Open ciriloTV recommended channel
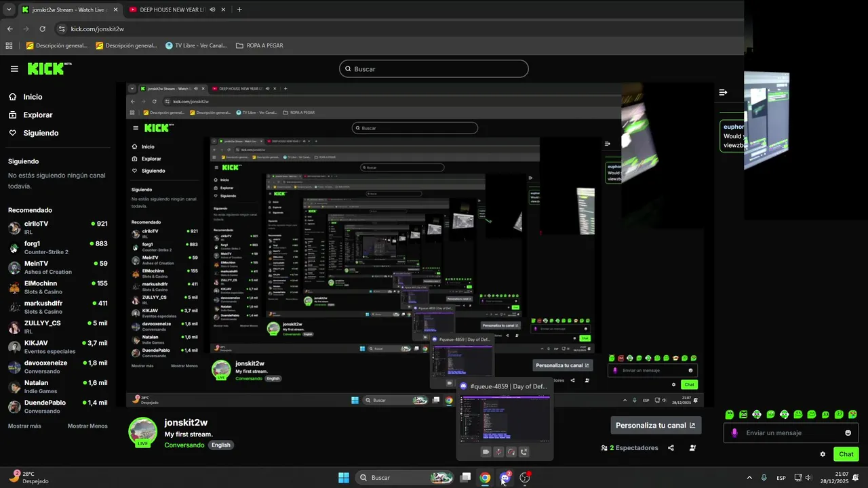 point(58,228)
